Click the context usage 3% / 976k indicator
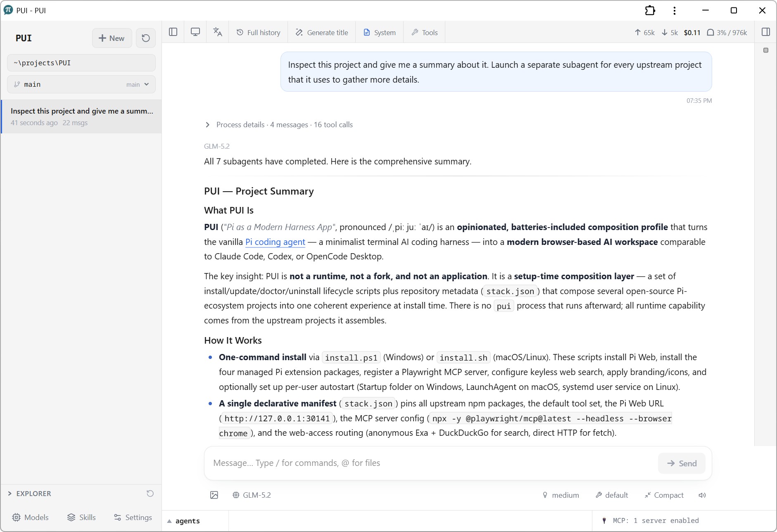777x532 pixels. pyautogui.click(x=727, y=33)
